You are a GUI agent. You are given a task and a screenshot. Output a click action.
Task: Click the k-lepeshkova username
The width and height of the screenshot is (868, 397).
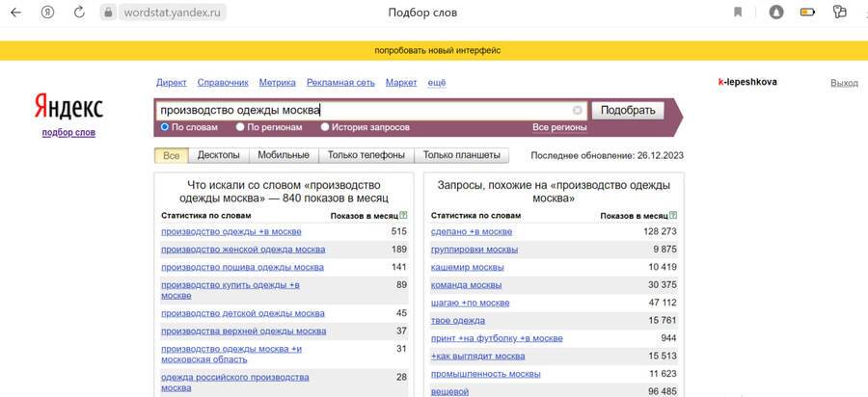point(747,82)
